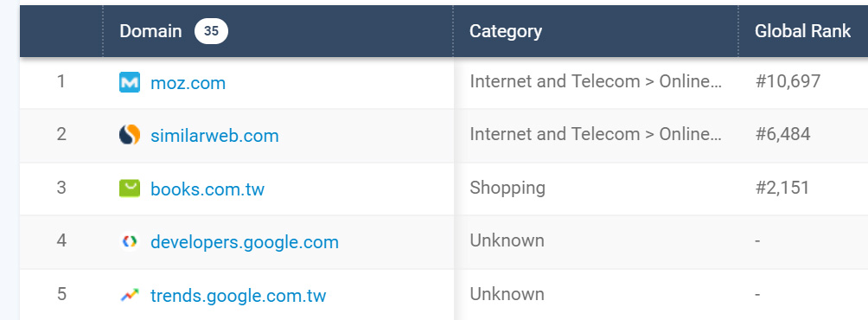Click the similarweb.com favicon icon
This screenshot has height=320, width=868.
(x=130, y=135)
